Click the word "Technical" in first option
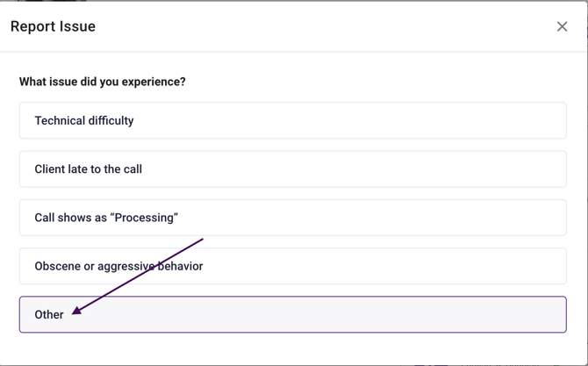The image size is (588, 366). coord(59,120)
